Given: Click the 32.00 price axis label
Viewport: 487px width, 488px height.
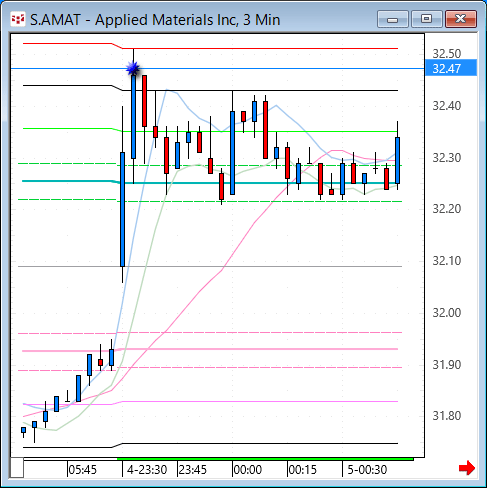Looking at the screenshot, I should [x=446, y=313].
